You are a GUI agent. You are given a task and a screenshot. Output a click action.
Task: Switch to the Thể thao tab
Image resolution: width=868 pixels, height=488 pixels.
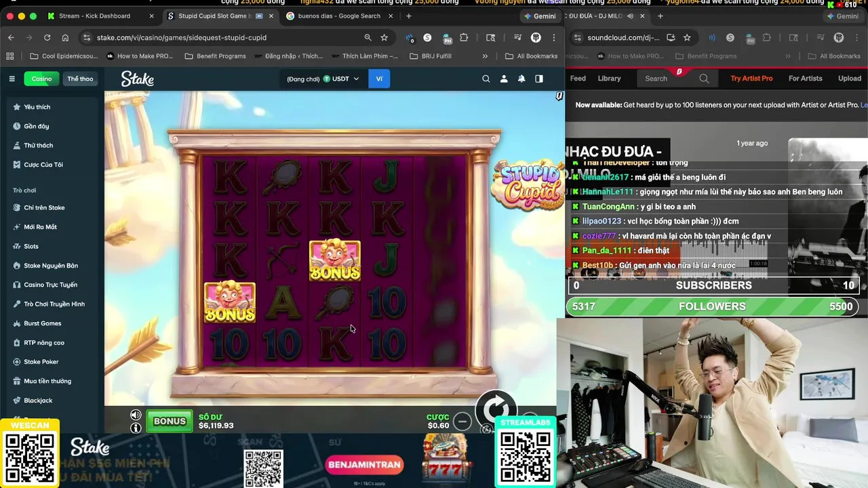tap(80, 79)
